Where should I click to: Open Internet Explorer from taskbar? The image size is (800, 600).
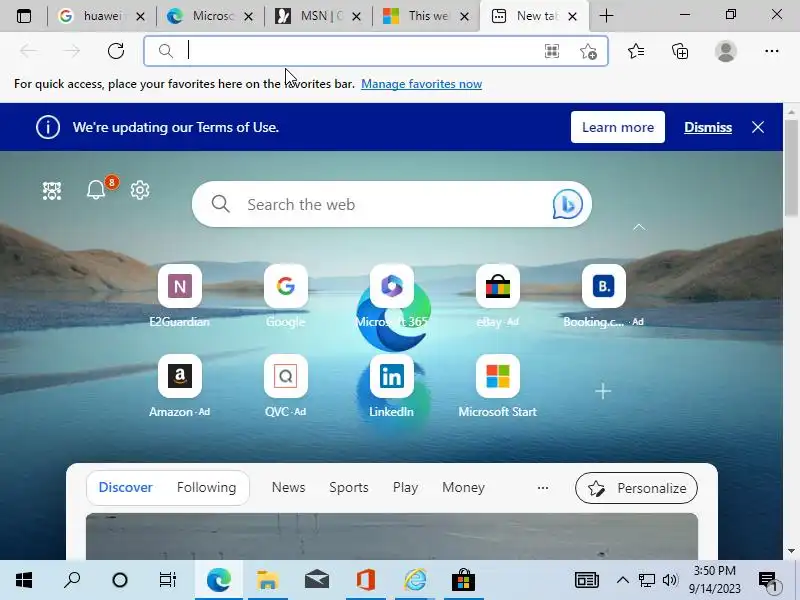coord(415,580)
